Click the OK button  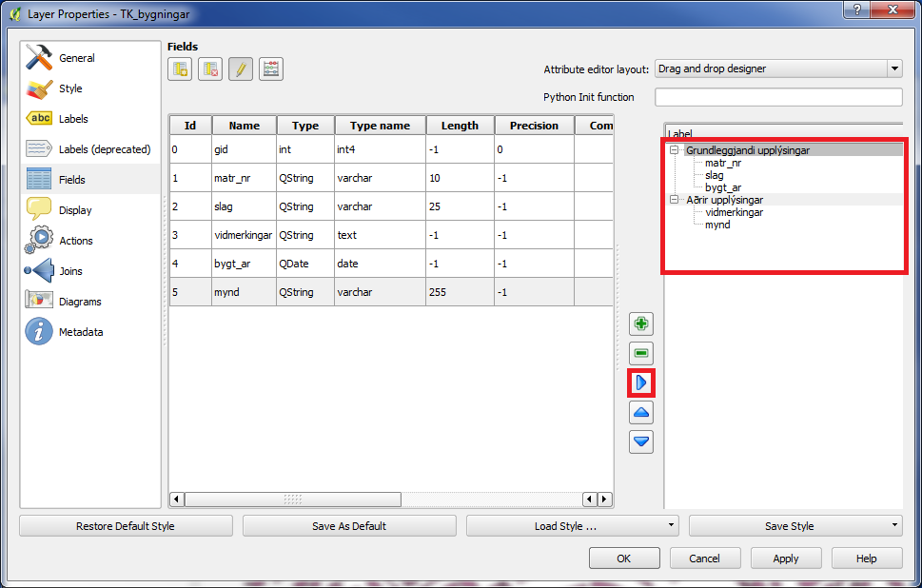click(624, 558)
